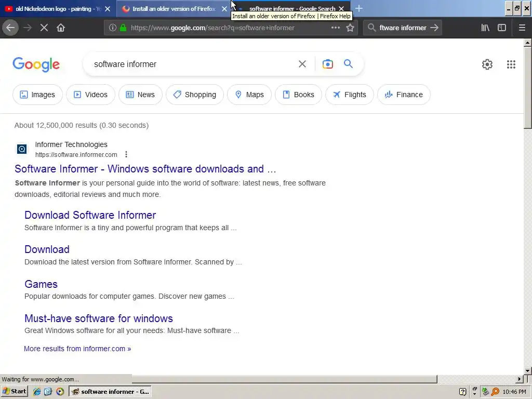This screenshot has height=399, width=532.
Task: Filter results by Shopping
Action: click(195, 95)
